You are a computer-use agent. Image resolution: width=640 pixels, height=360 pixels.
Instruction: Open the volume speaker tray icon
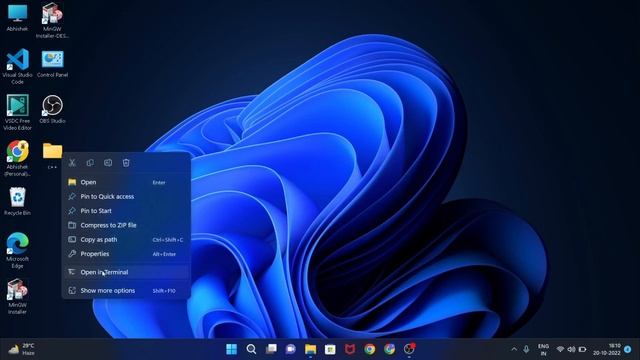pos(571,349)
